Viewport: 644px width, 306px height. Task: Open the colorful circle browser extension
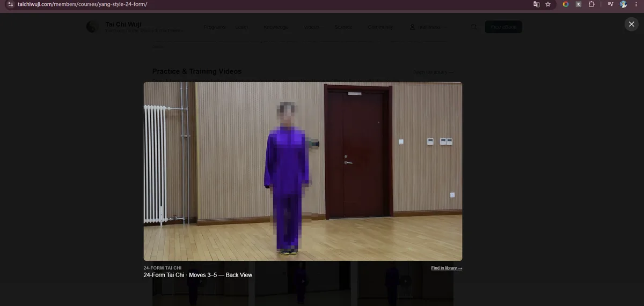[565, 4]
